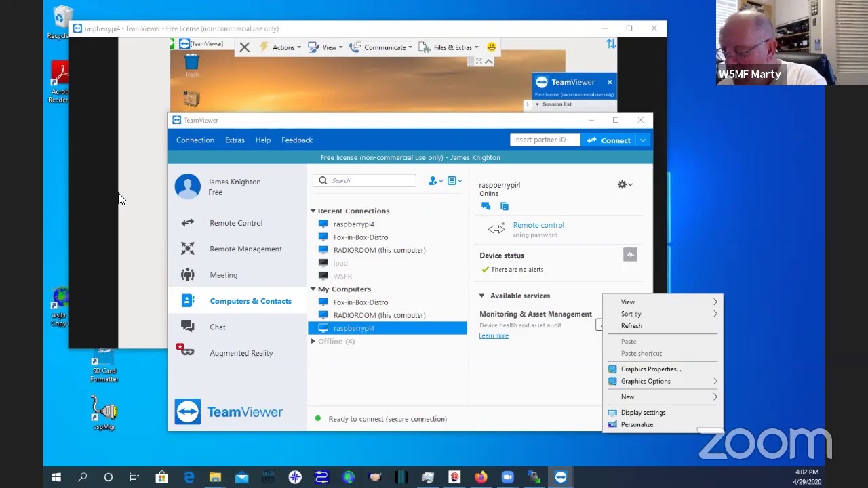Open Task View from the taskbar

[x=134, y=477]
